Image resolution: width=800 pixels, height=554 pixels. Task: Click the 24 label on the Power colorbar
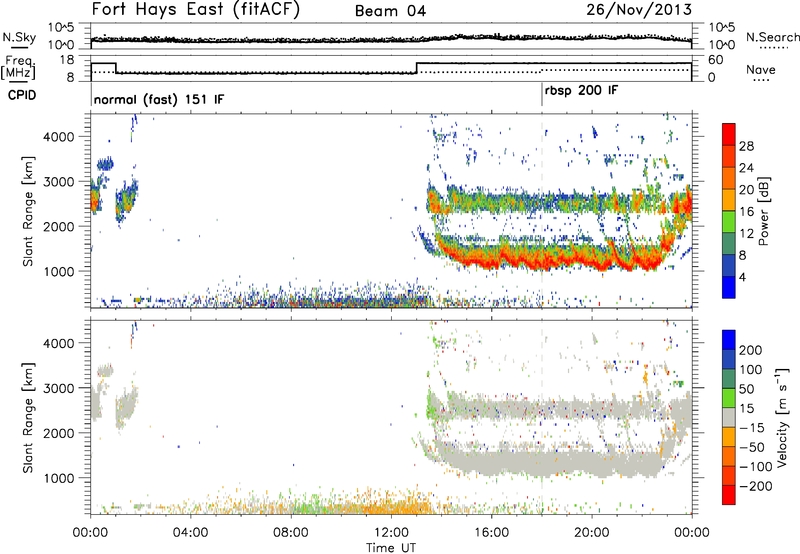(746, 168)
